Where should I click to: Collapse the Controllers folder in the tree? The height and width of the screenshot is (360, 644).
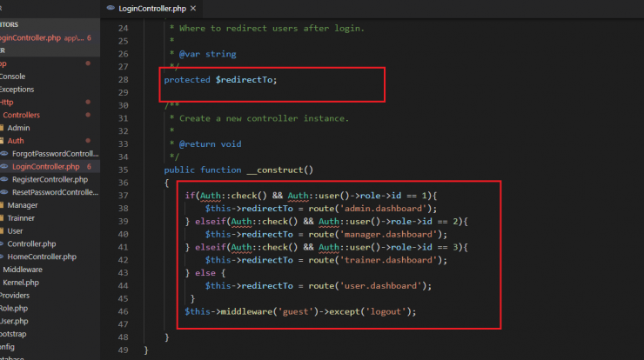(22, 115)
